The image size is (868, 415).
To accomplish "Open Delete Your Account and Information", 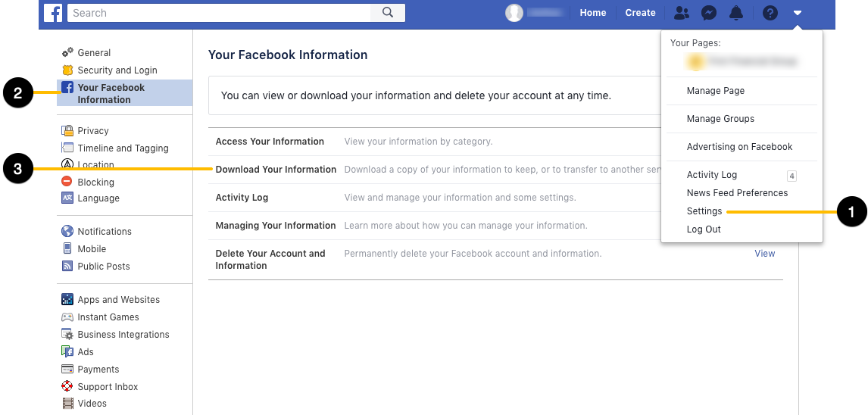I will 495,260.
